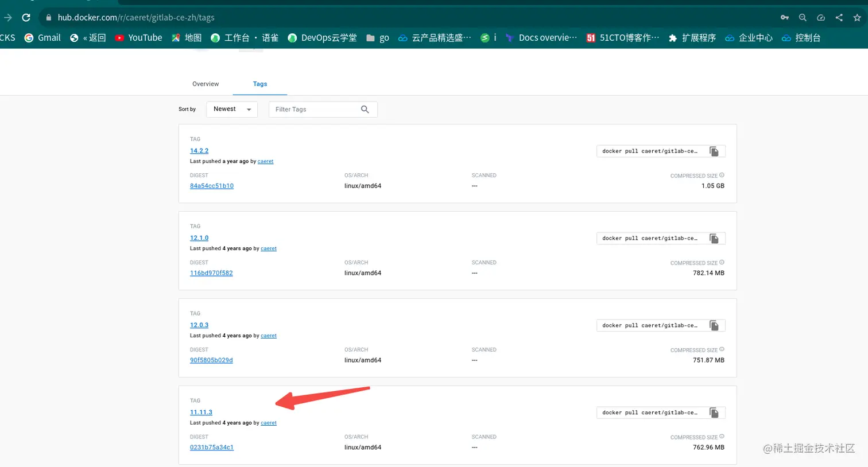Open 51CTO博客 bookmark
The image size is (868, 467).
click(623, 38)
